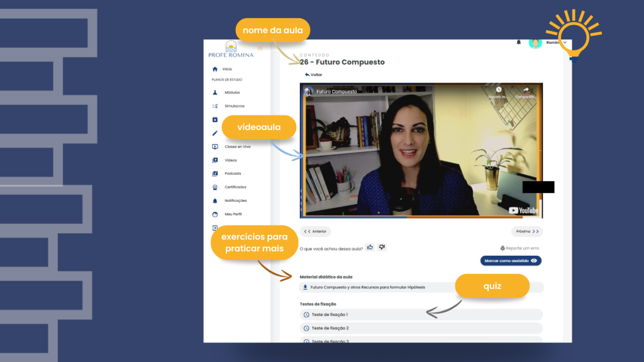Go back using the Voltar link

click(313, 75)
